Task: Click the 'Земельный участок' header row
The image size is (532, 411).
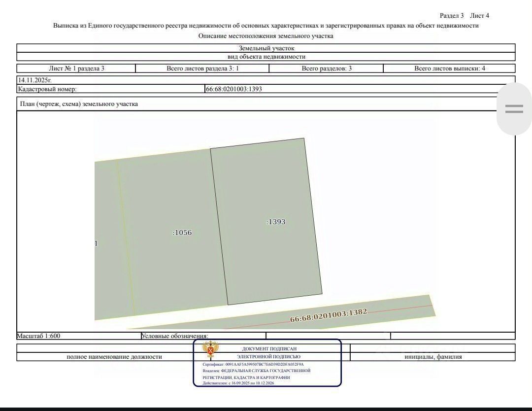Action: coord(266,48)
